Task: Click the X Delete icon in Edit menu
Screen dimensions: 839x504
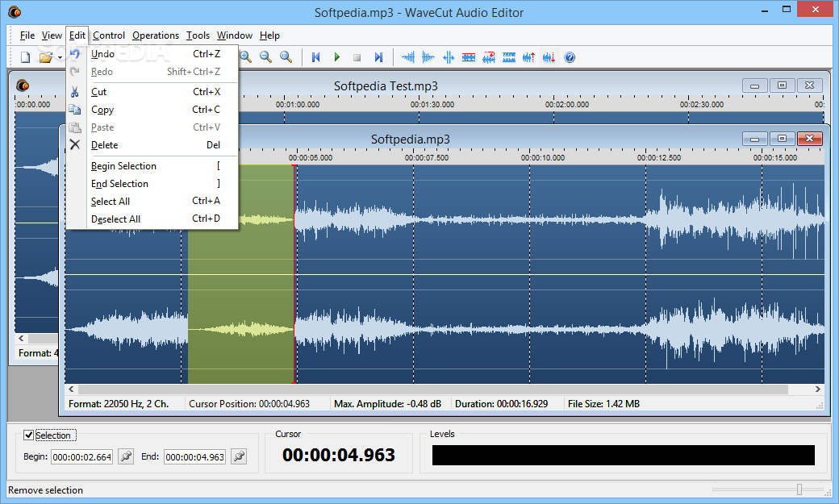Action: tap(75, 144)
